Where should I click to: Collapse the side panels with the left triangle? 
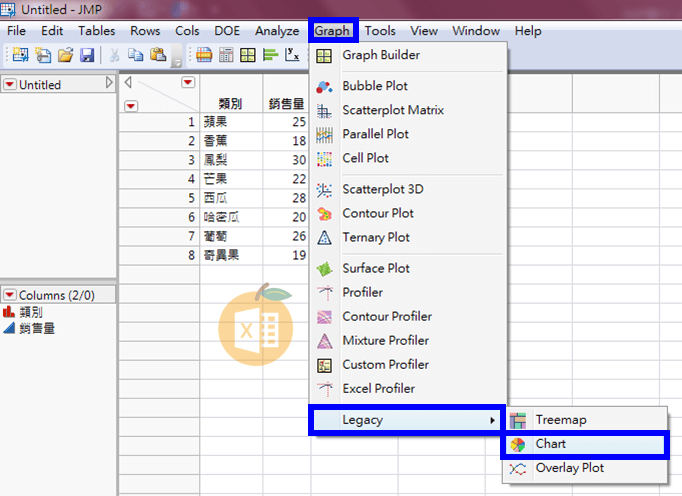click(128, 82)
